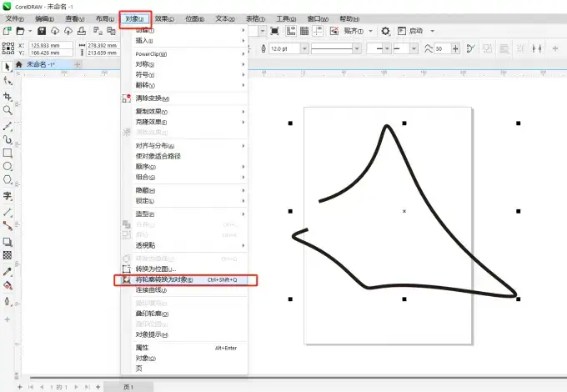Viewport: 567px width, 392px height.
Task: Click the X position field 125.933 mm
Action: [x=51, y=45]
